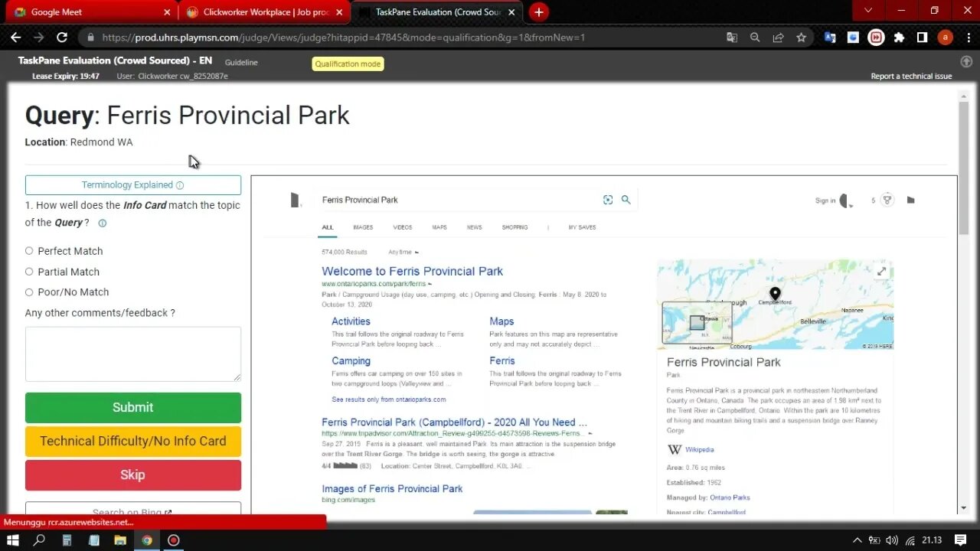Open the Extensions puzzle icon

900,37
